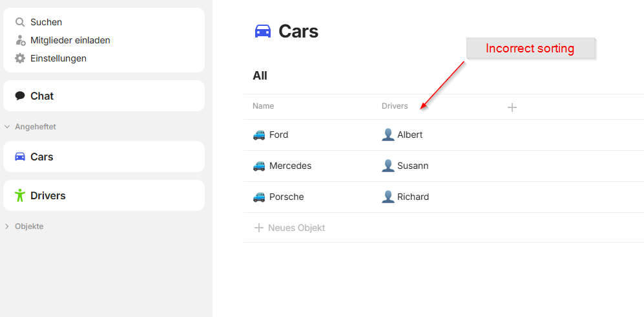This screenshot has height=317, width=644.
Task: Add a new column with the plus icon
Action: (512, 107)
